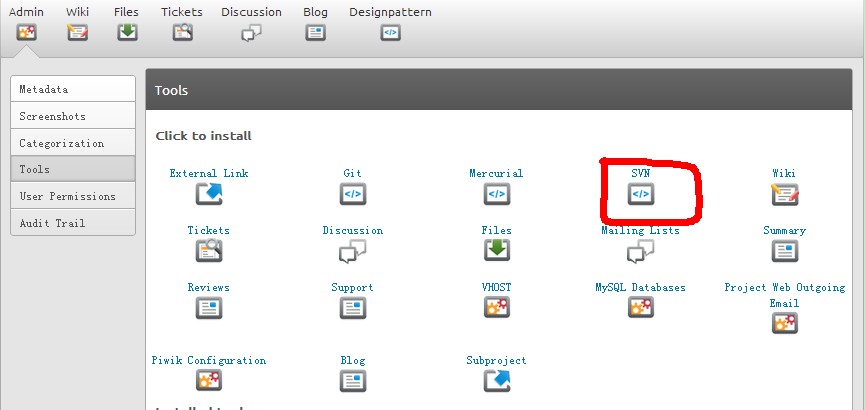865x410 pixels.
Task: Install the Support tool icon
Action: coord(353,307)
